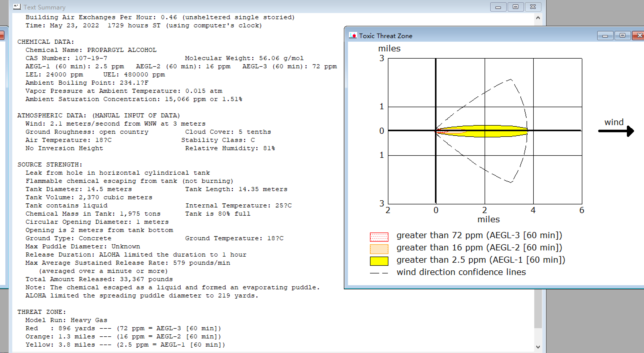This screenshot has width=644, height=353.
Task: Minimize the Toxic Threat Zone window
Action: 605,36
